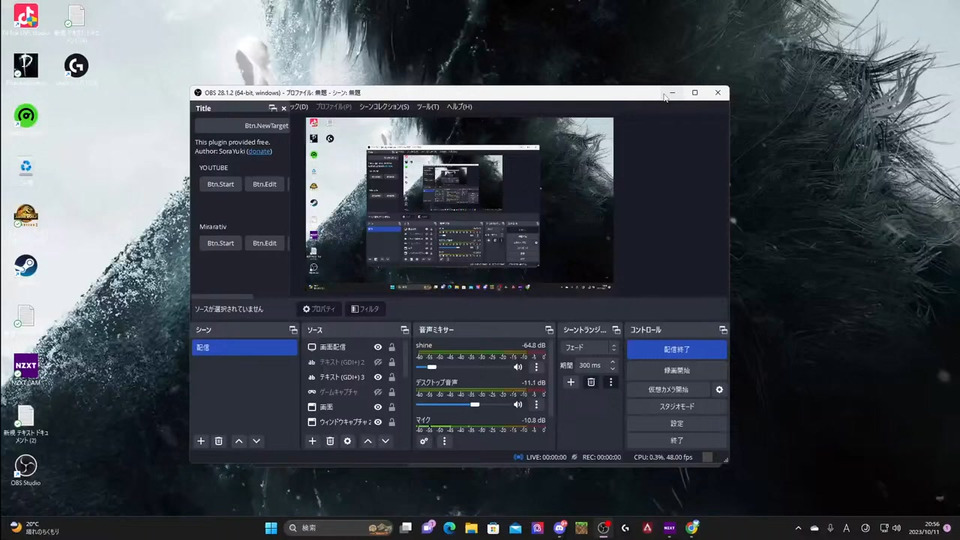Open the ヘルプ(H) menu
The width and height of the screenshot is (960, 540).
459,107
